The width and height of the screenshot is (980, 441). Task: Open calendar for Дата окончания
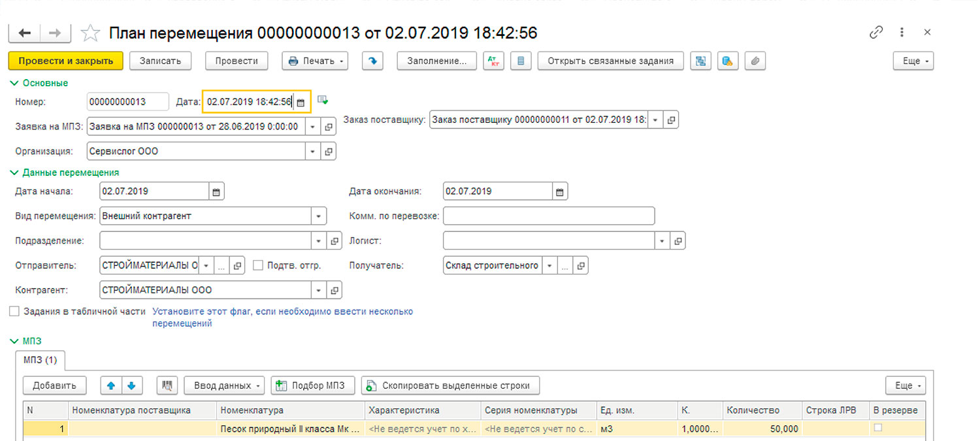[559, 192]
